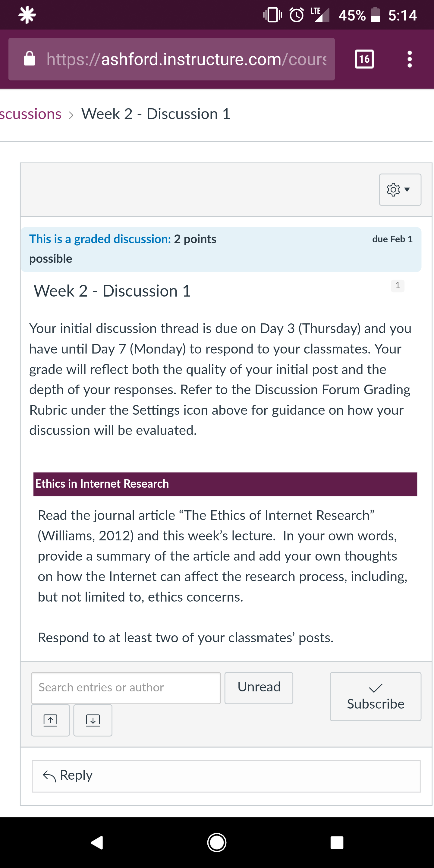Expand replies with the down arrow button

tap(93, 720)
